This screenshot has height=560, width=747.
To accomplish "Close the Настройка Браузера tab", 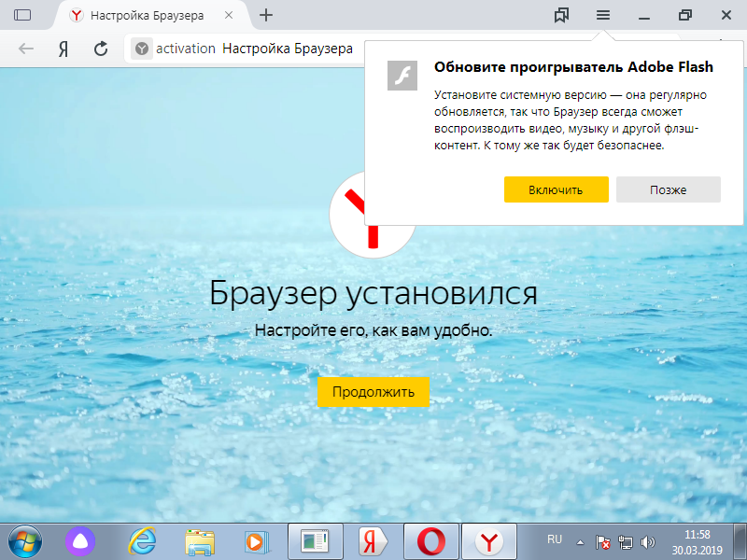I will tap(229, 15).
